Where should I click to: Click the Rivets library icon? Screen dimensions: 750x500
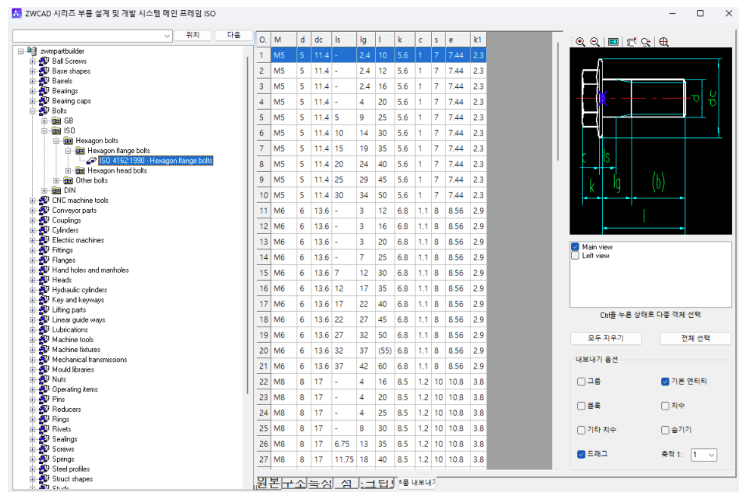[x=44, y=429]
